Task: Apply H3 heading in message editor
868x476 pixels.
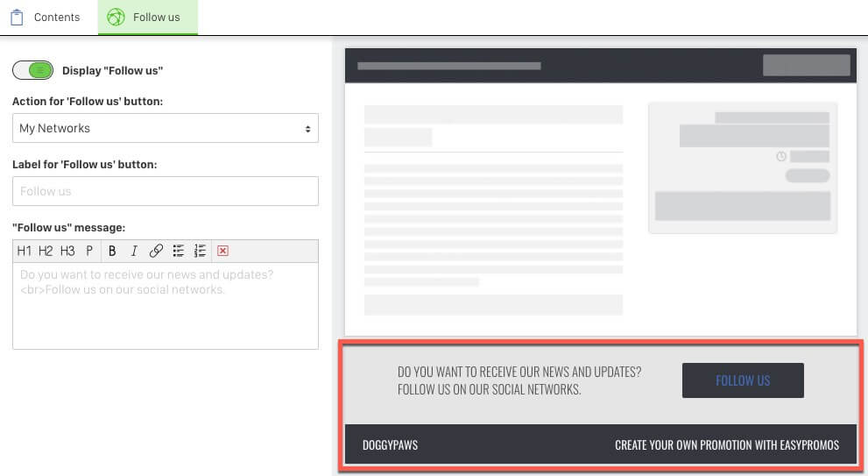Action: pos(67,251)
